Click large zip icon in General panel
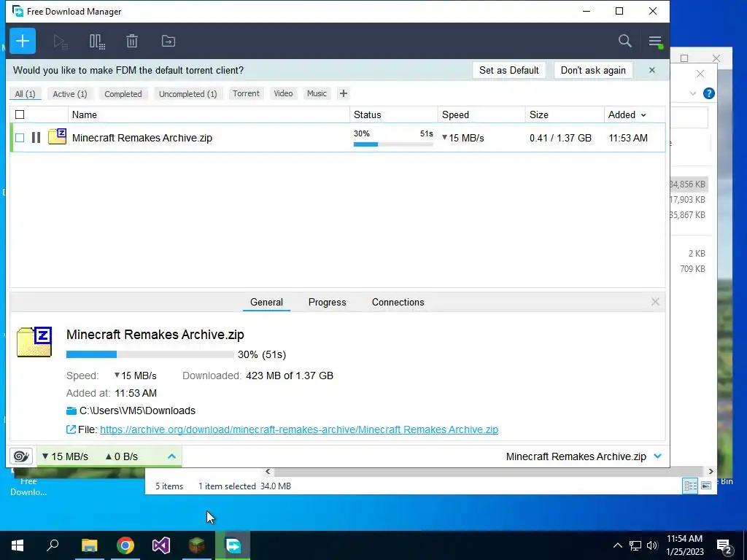 pyautogui.click(x=34, y=342)
